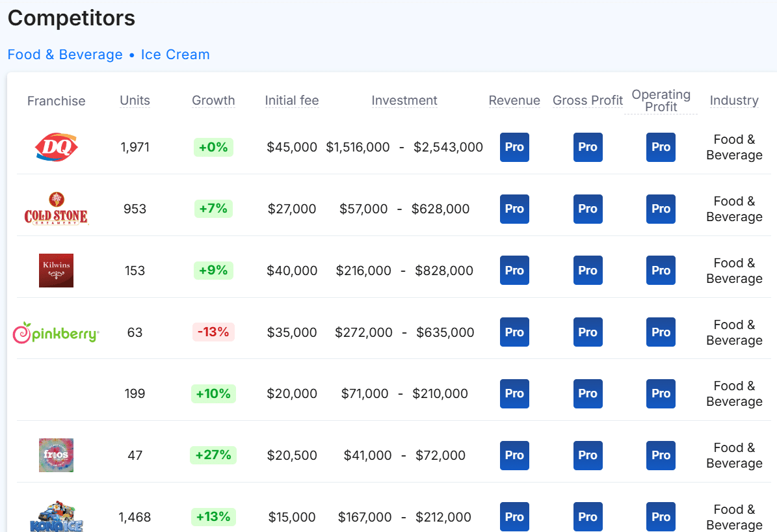Click the Gross Profit column header

click(588, 101)
